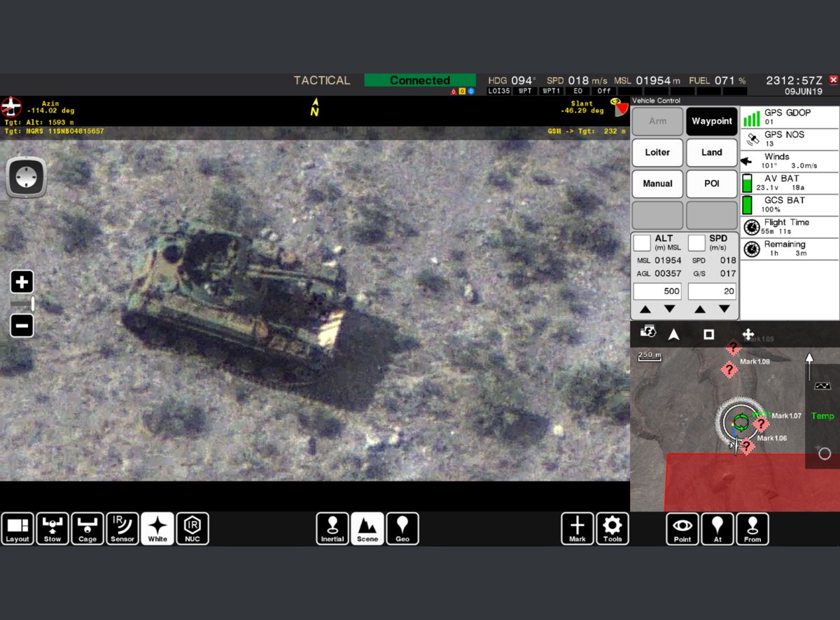Click the Cage camera icon
The width and height of the screenshot is (840, 620).
pyautogui.click(x=87, y=529)
